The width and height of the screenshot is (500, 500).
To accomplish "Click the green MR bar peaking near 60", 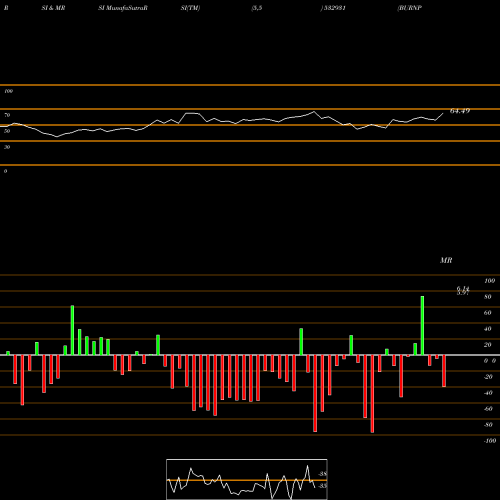I will 72,330.
